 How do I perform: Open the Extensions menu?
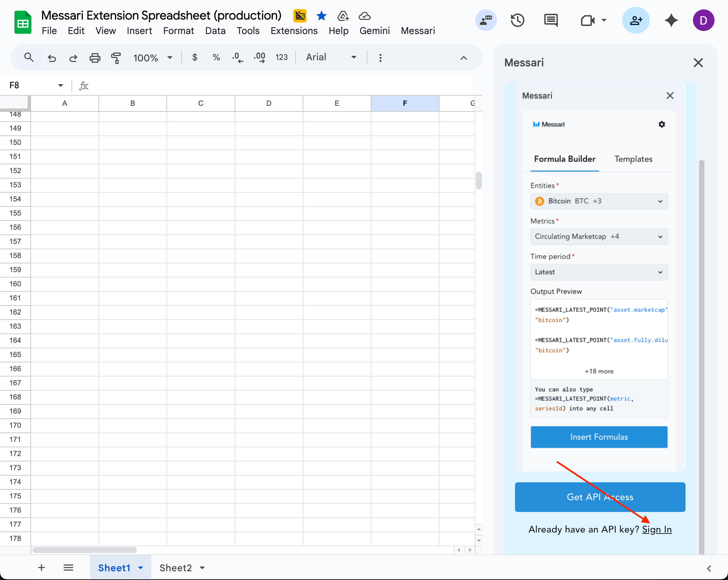point(294,31)
